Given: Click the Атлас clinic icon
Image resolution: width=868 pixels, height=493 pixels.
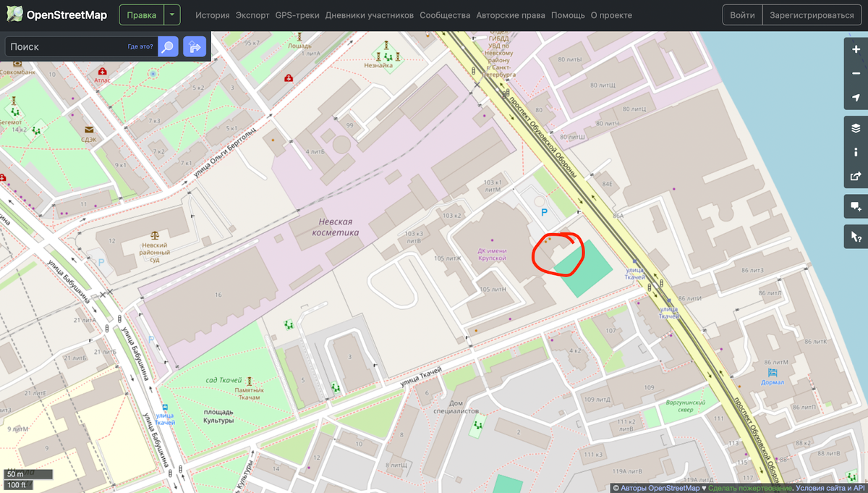Looking at the screenshot, I should pyautogui.click(x=103, y=72).
